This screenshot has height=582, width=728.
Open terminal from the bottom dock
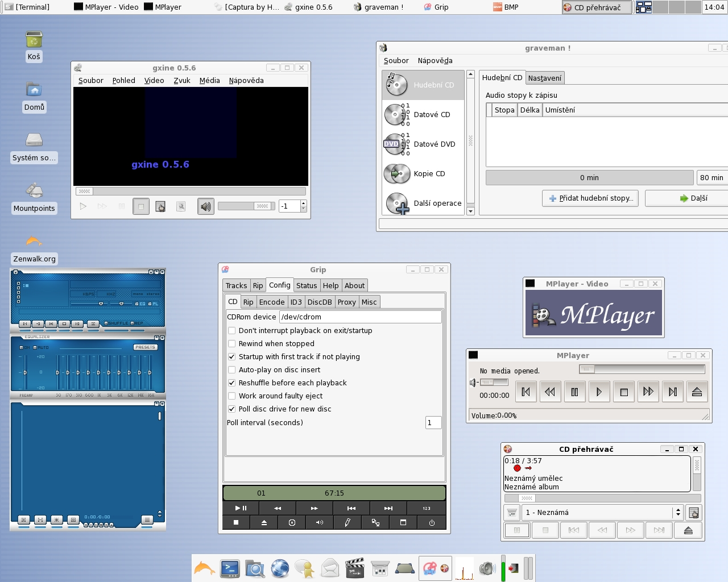[x=230, y=568]
